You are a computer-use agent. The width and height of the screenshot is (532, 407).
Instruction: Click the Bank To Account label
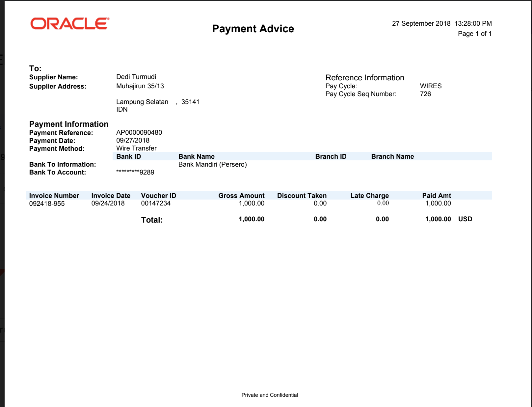[58, 172]
